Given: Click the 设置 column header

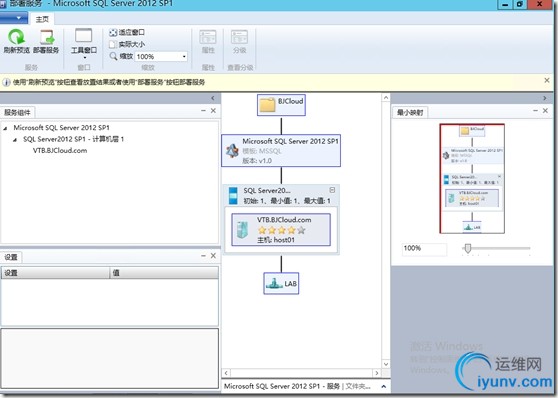Looking at the screenshot, I should click(x=56, y=273).
